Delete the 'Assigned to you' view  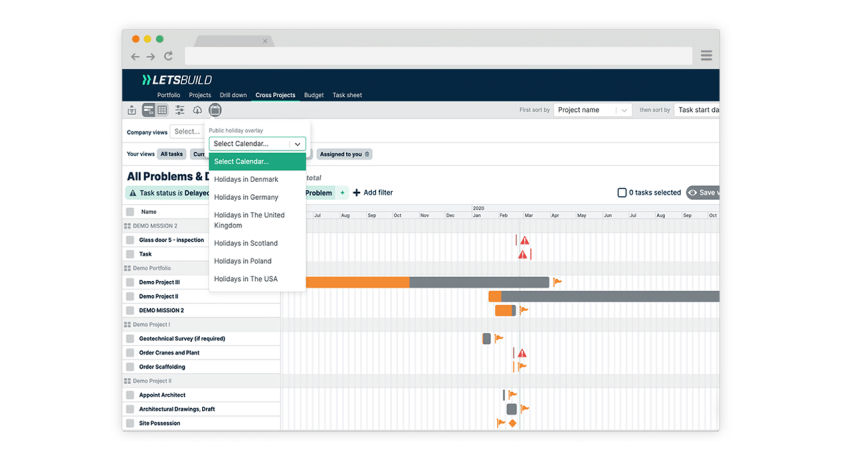point(367,155)
